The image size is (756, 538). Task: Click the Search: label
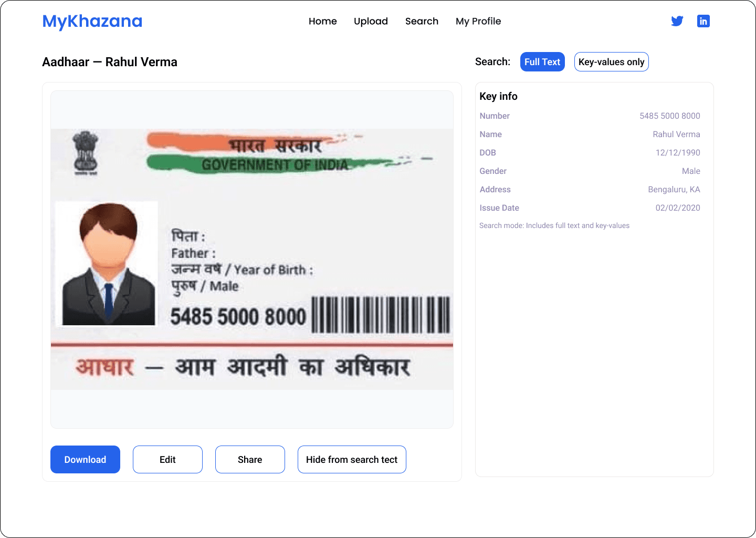492,62
